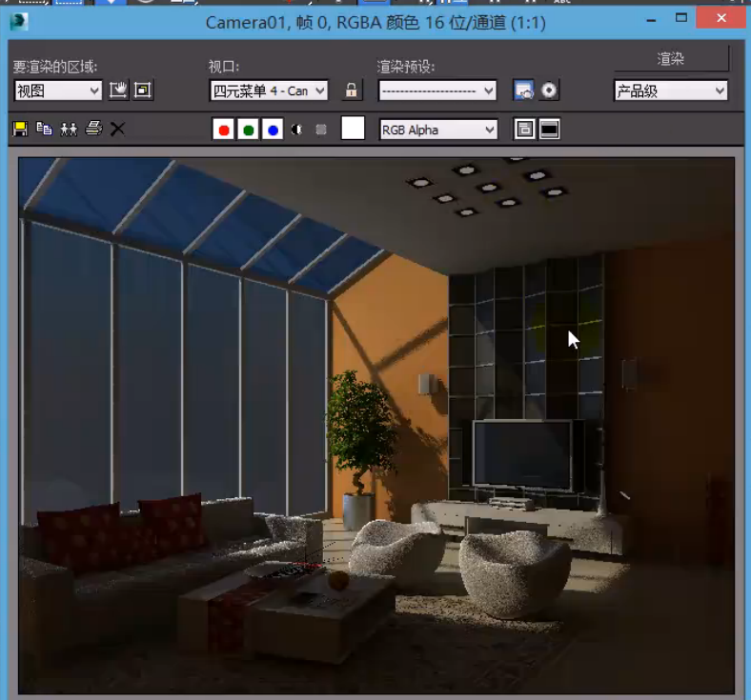Open the 视图 area-to-render dropdown

[58, 90]
